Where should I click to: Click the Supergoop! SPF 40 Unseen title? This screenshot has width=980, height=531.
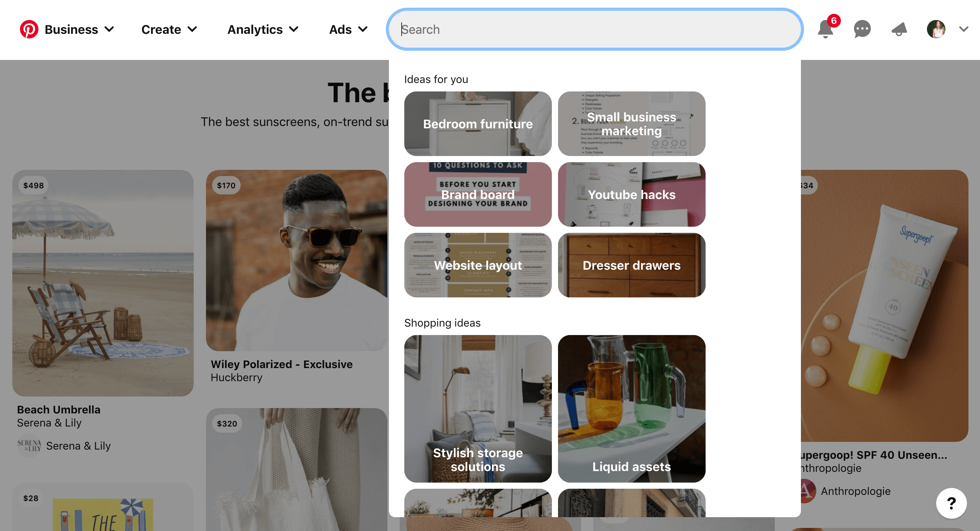[x=874, y=455]
